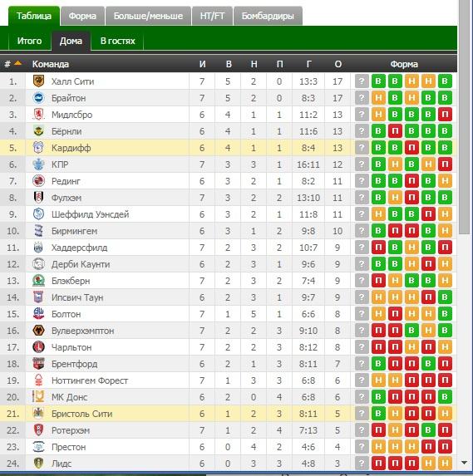Switch to the В гостях sub-tab
The image size is (473, 476).
coord(117,41)
